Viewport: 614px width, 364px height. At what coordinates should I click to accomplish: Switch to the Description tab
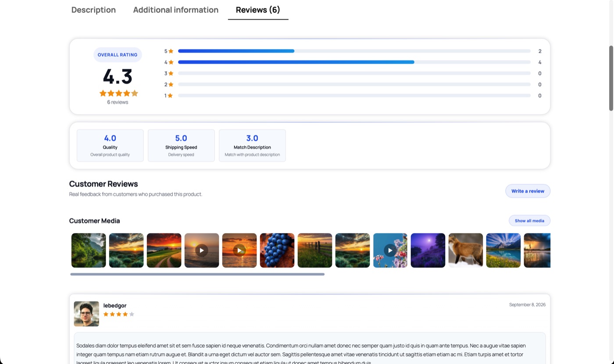(93, 10)
